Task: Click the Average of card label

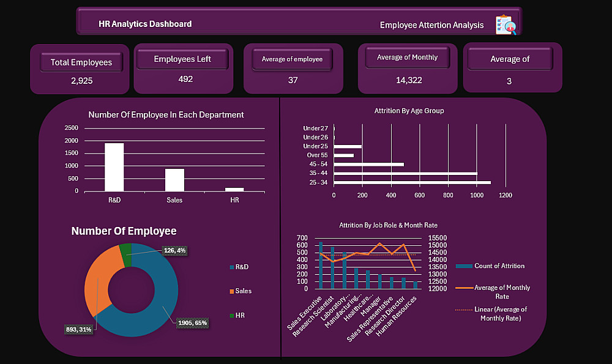Action: click(510, 59)
